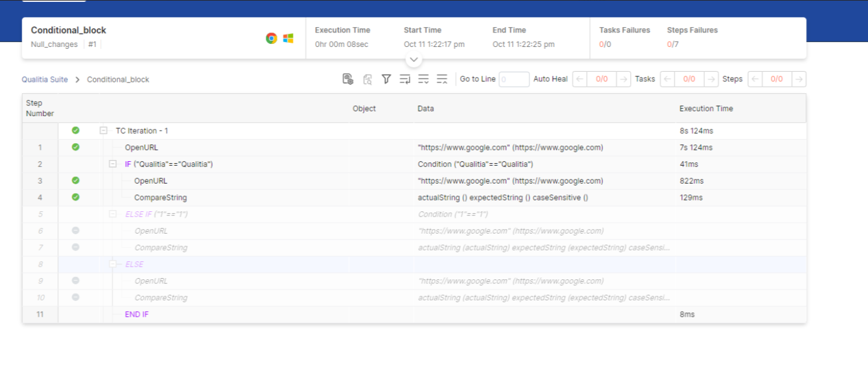Collapse the IF ("Qualitia"=="Qualitia") block

click(113, 164)
